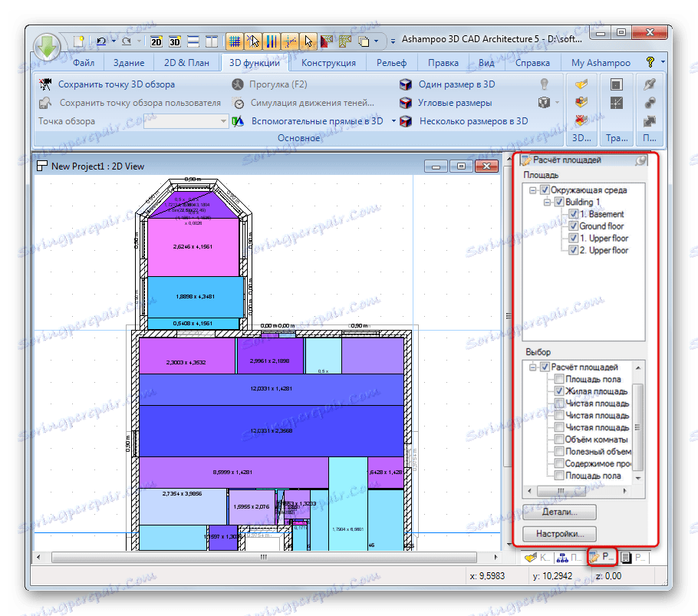The width and height of the screenshot is (698, 616).
Task: Select the Один размер в 3D icon
Action: pyautogui.click(x=405, y=84)
